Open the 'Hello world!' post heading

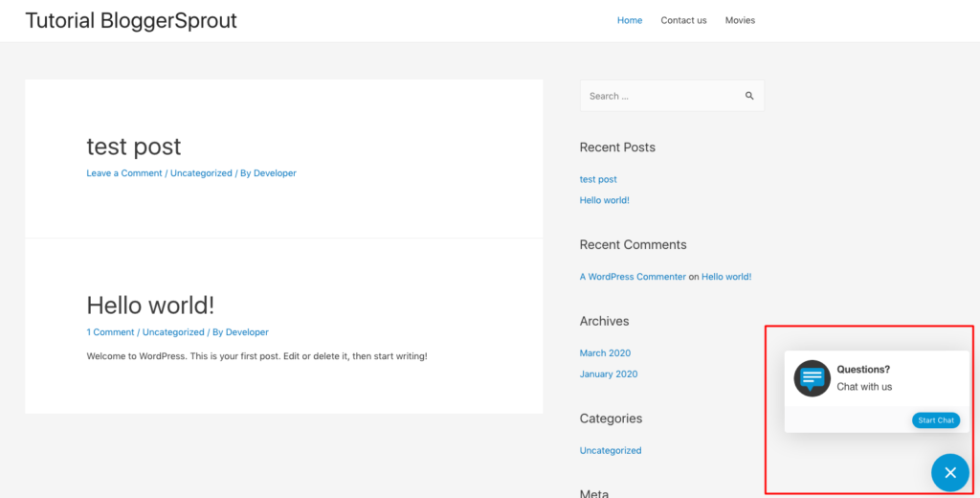150,306
